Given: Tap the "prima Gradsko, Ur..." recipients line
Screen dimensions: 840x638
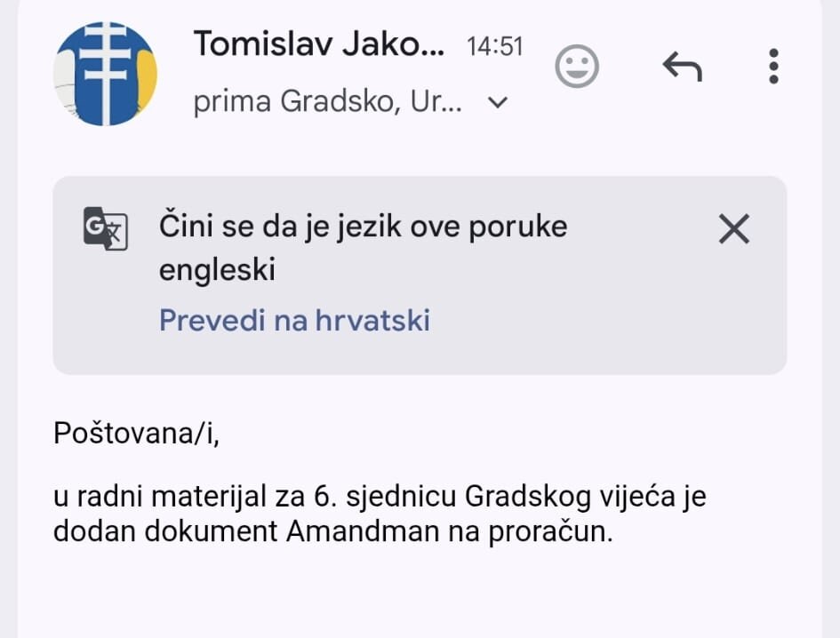Looking at the screenshot, I should click(x=327, y=103).
